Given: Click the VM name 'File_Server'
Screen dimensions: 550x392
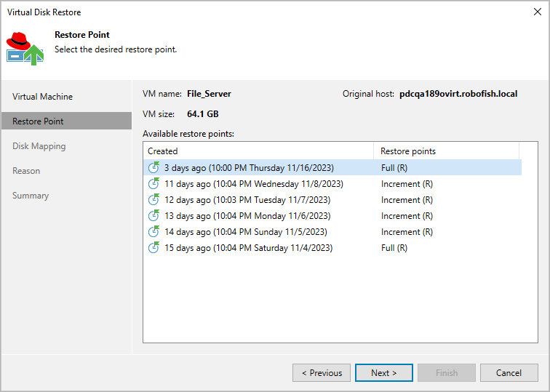Looking at the screenshot, I should pyautogui.click(x=209, y=94).
